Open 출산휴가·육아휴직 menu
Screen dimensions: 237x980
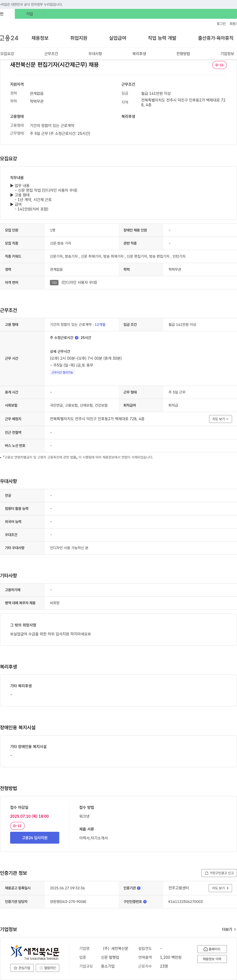[x=216, y=38]
